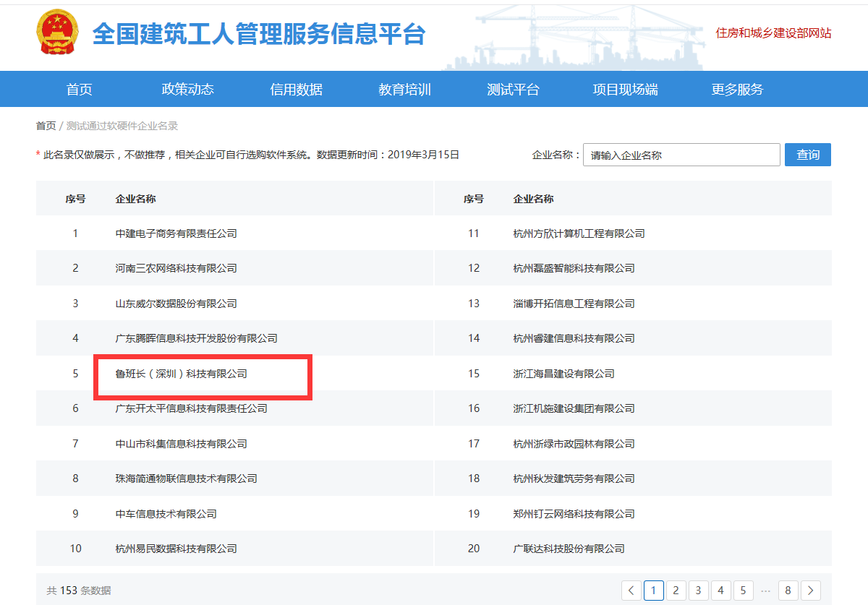Select page 5 in pagination
This screenshot has width=868, height=605.
[743, 591]
